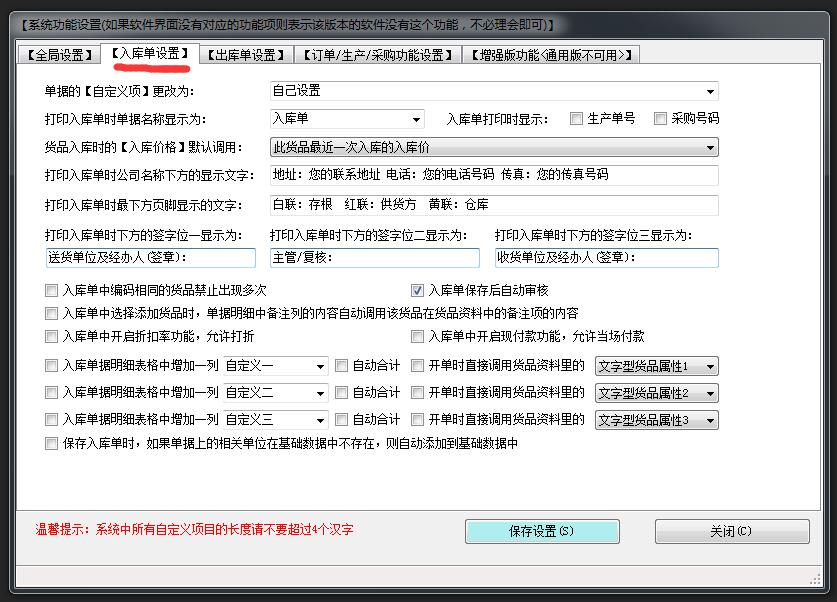The height and width of the screenshot is (602, 837).
Task: Click the company address text field
Action: click(494, 175)
